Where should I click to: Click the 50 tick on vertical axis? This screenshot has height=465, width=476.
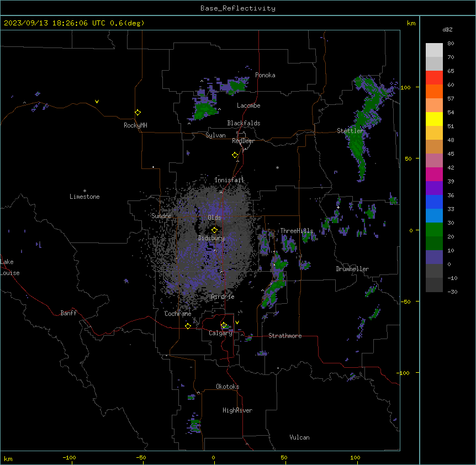tap(408, 158)
